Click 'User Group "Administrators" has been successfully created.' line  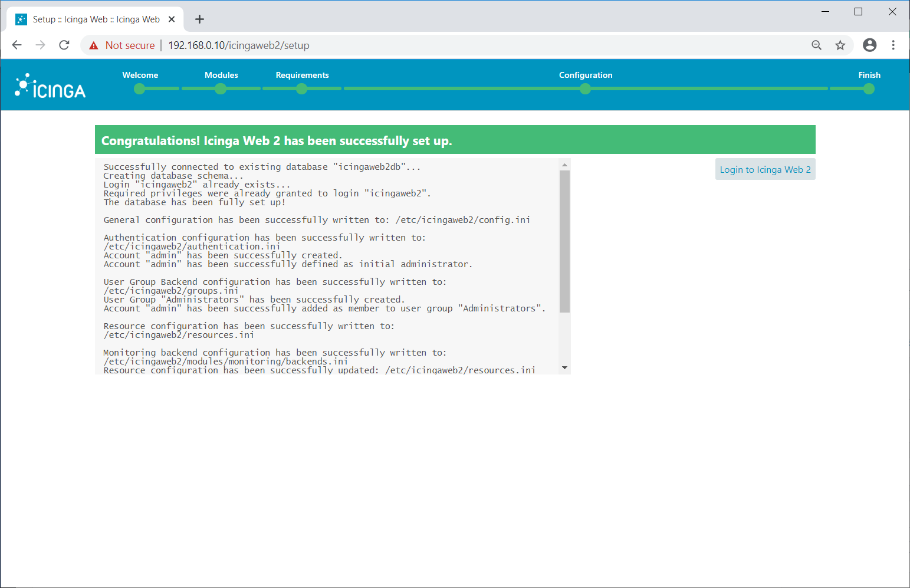coord(254,300)
